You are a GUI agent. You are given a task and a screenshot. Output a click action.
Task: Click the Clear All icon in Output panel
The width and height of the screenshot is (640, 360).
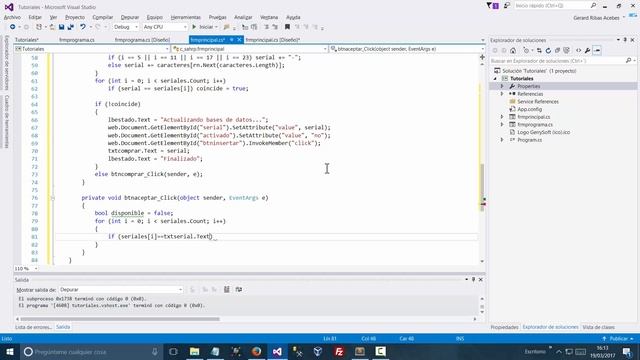[x=227, y=289]
